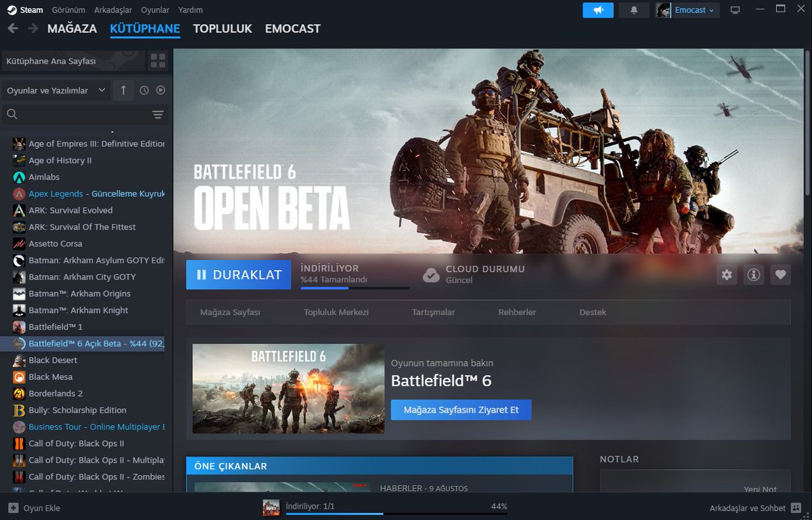Open the Oyunlar menu

[155, 10]
